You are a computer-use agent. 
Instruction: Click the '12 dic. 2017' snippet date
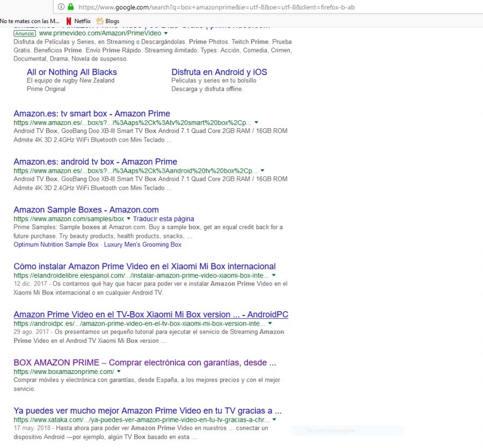click(x=30, y=284)
